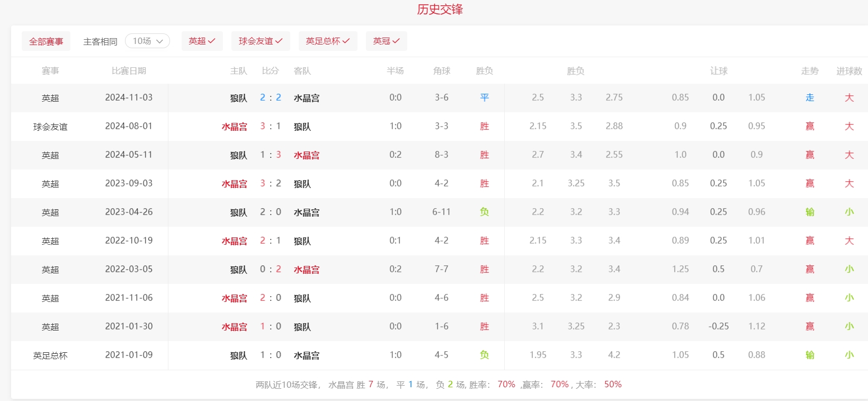Click the 2:2 score on 2024-11-03
Screen dimensions: 868x401
coord(271,97)
